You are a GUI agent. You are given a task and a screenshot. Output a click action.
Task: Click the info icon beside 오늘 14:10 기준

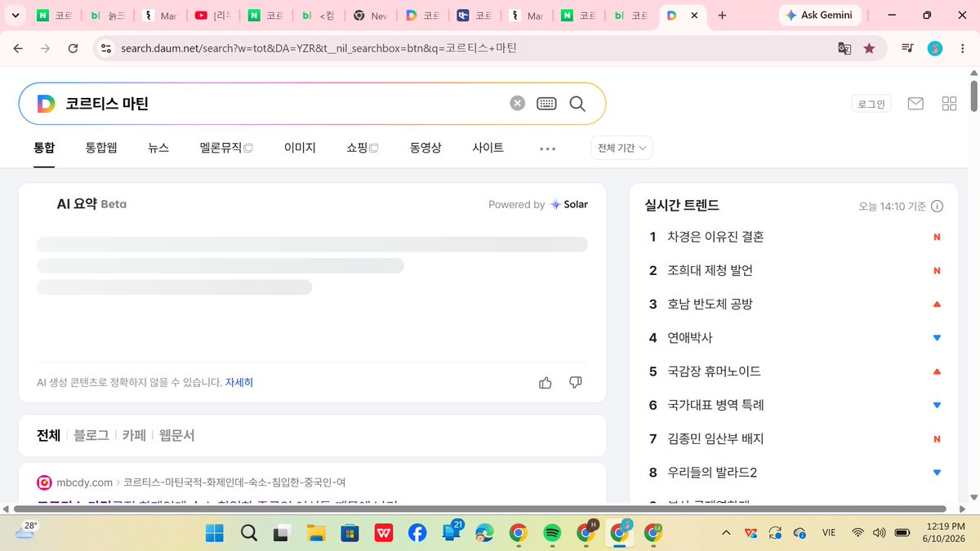coord(938,207)
